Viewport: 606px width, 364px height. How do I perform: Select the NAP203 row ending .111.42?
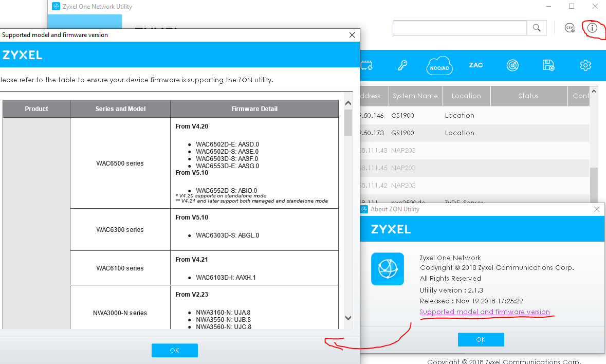coord(474,186)
